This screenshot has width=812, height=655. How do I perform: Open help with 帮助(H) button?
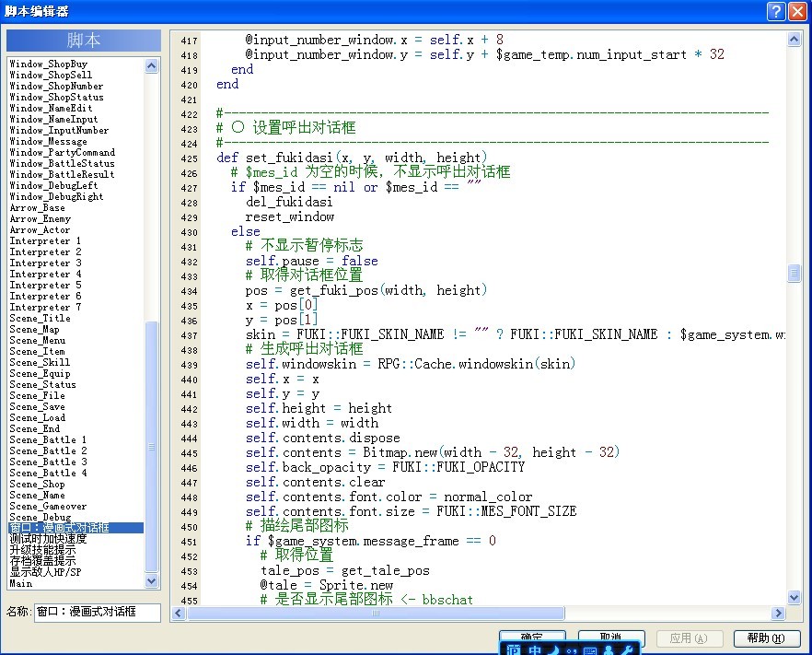click(x=766, y=638)
